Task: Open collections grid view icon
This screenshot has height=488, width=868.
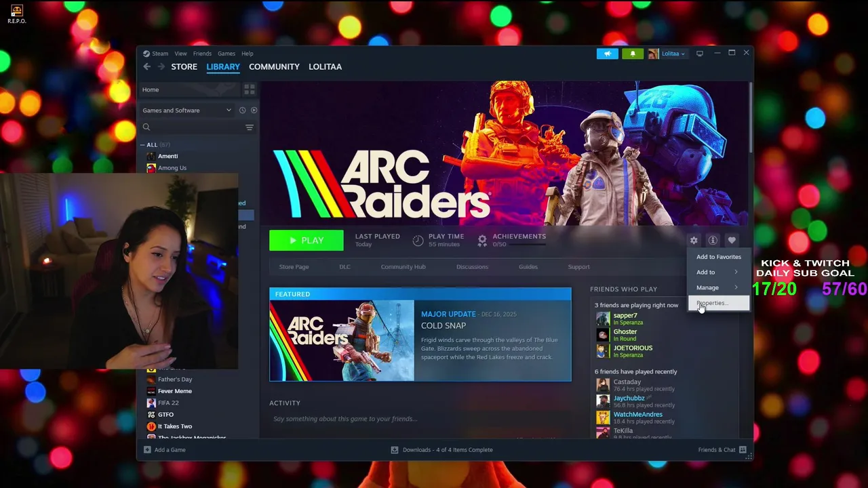Action: coord(250,89)
